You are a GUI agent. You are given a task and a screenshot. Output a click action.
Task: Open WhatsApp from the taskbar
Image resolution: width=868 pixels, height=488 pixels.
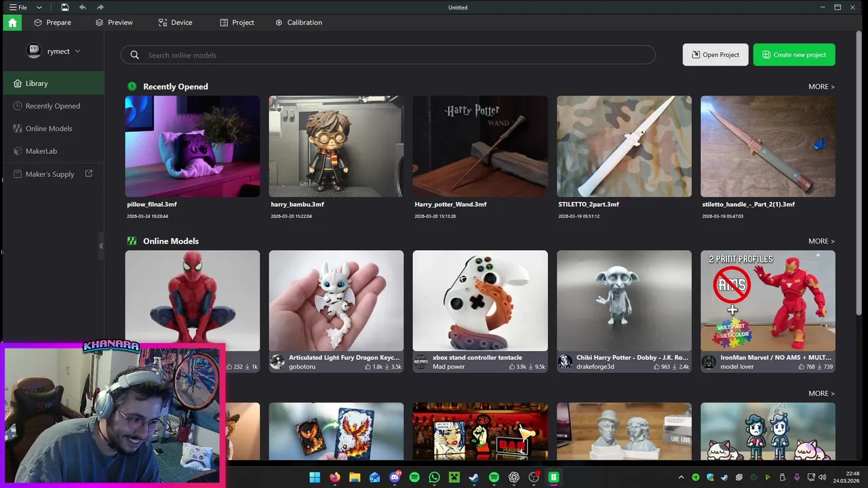(434, 477)
